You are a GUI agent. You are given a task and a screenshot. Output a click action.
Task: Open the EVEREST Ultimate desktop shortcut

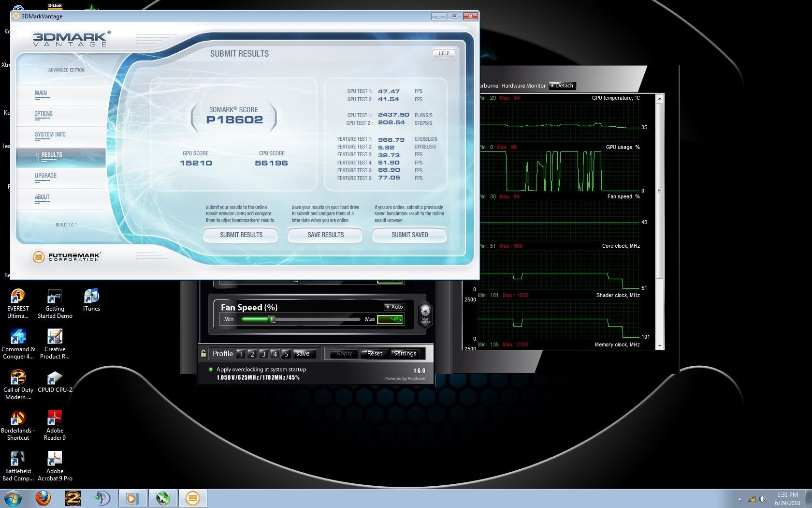pos(18,303)
